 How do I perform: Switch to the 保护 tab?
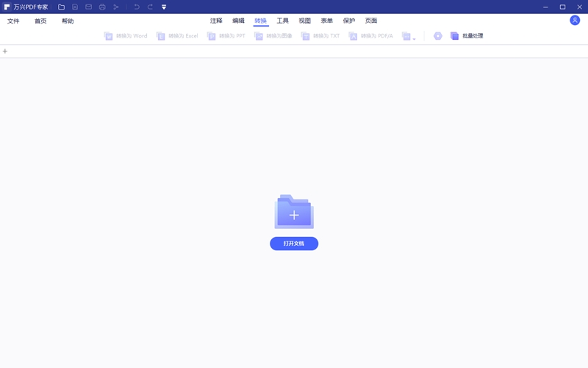click(349, 21)
